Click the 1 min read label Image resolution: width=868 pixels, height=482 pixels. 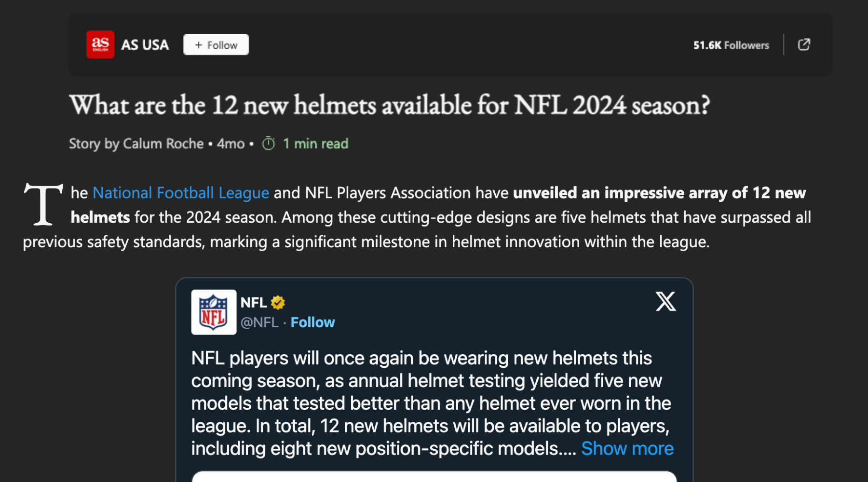pos(315,143)
